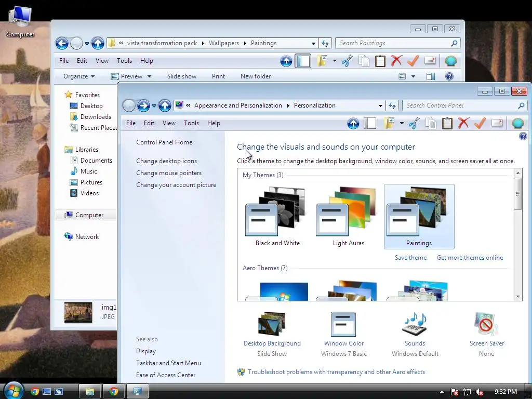Click red X Delete icon in Paintings window

pos(396,61)
